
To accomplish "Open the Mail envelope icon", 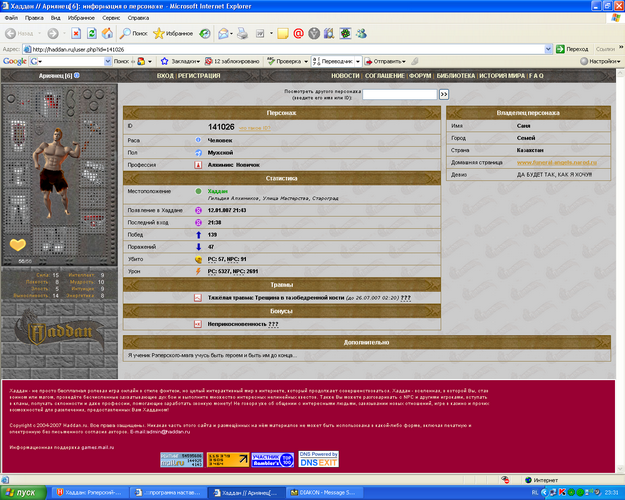I will click(223, 33).
